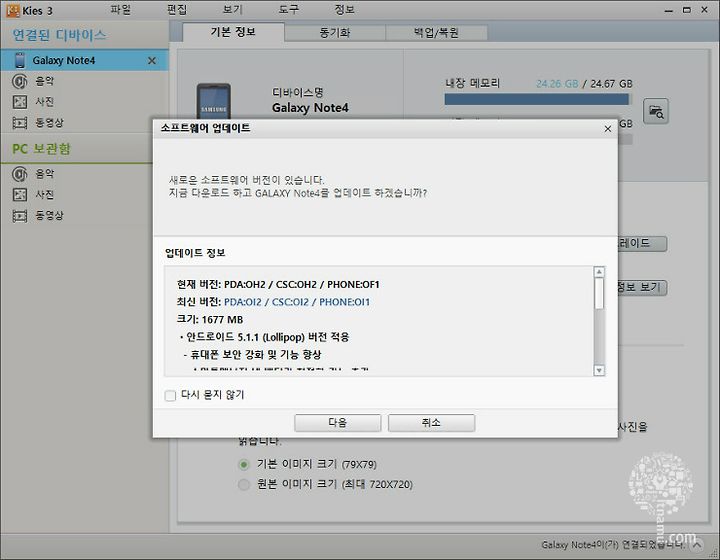Check the 다시 묻지 않기 checkbox

tap(170, 395)
